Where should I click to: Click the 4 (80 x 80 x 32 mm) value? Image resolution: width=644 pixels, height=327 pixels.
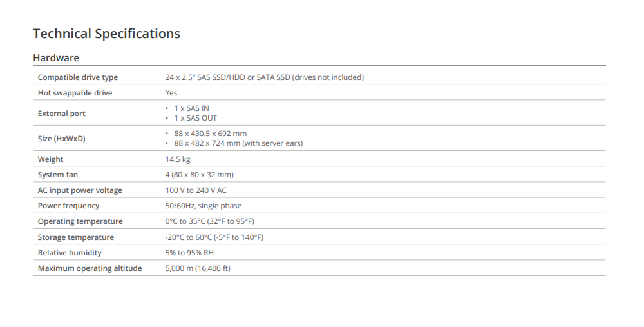point(199,175)
